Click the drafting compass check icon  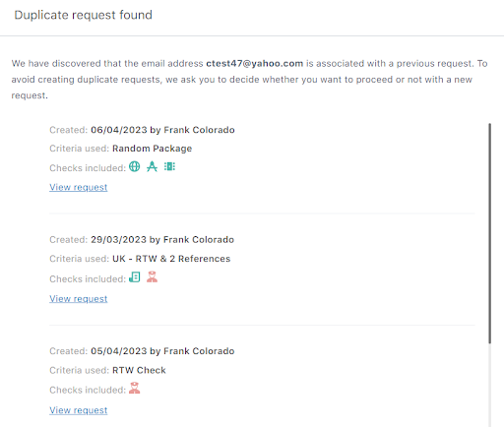click(x=152, y=166)
